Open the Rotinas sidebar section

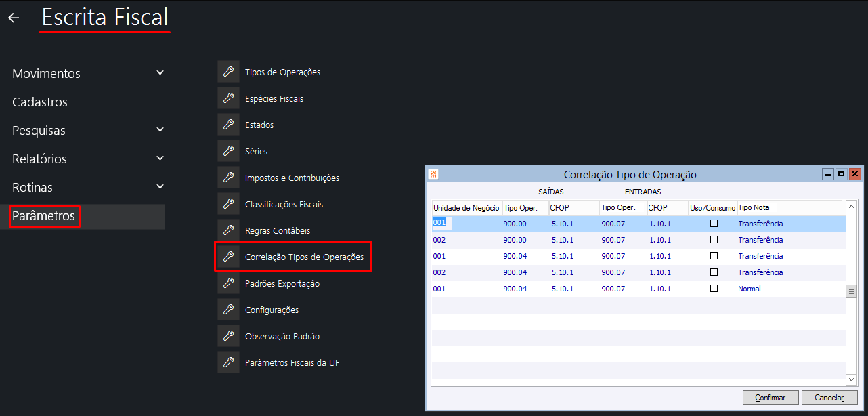coord(32,187)
